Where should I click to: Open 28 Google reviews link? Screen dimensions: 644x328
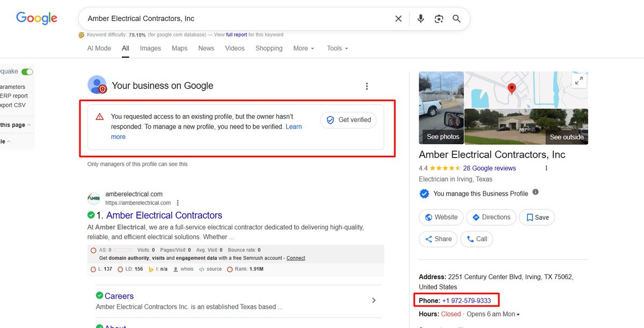[x=489, y=168]
